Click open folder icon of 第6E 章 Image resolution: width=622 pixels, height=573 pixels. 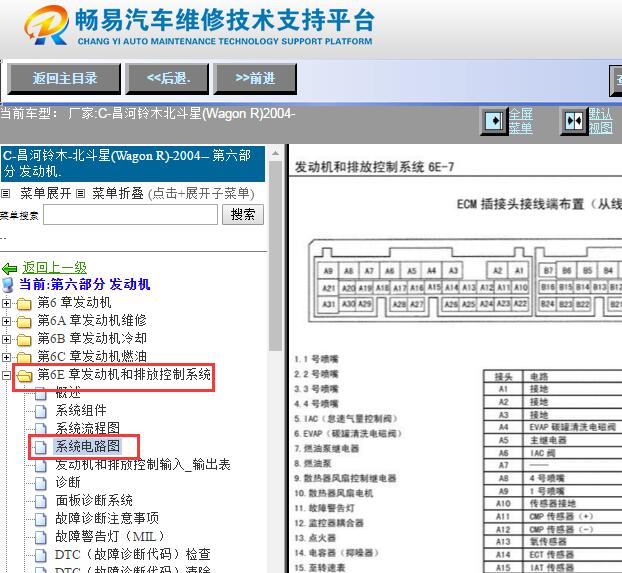[25, 375]
